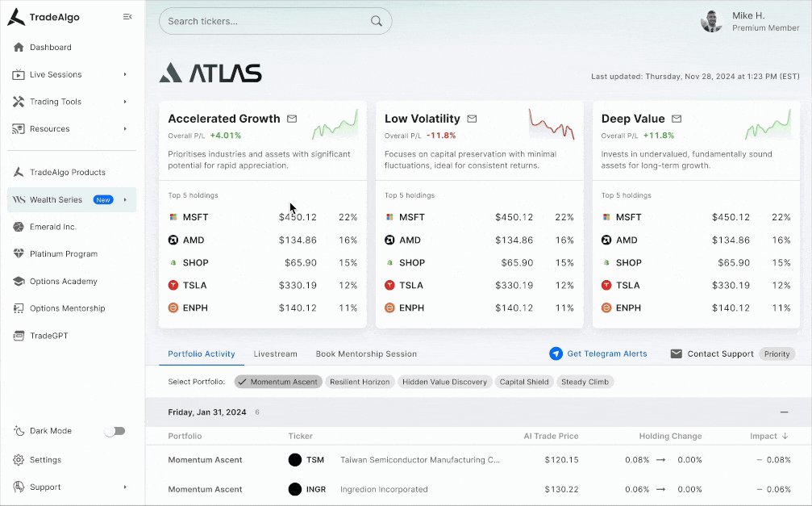The height and width of the screenshot is (506, 812).
Task: Click the Dark Mode moon icon
Action: 19,431
